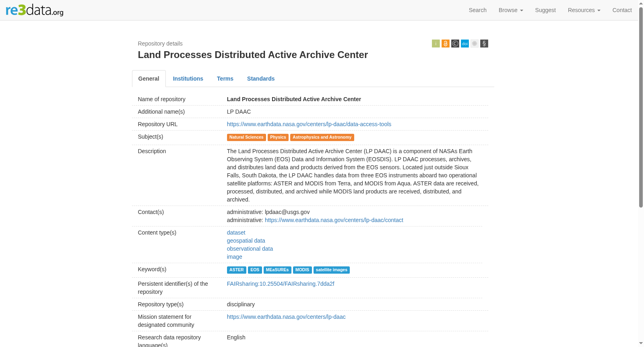Viewport: 644px width, 347px height.
Task: Click the section sign policy icon
Action: [x=484, y=44]
